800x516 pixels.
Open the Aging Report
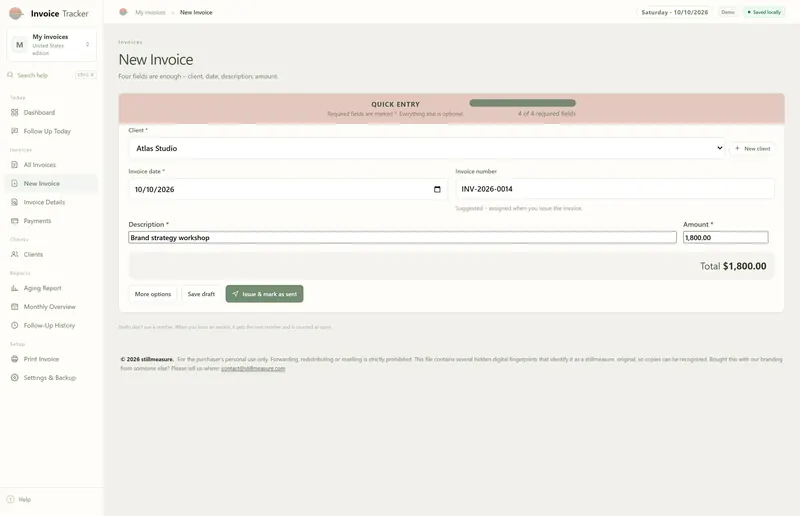(51, 288)
